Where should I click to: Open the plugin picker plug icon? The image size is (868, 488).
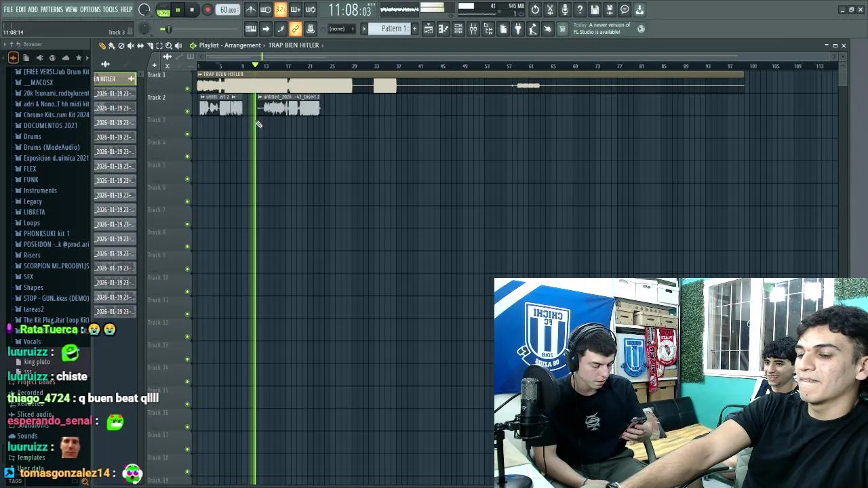click(518, 29)
